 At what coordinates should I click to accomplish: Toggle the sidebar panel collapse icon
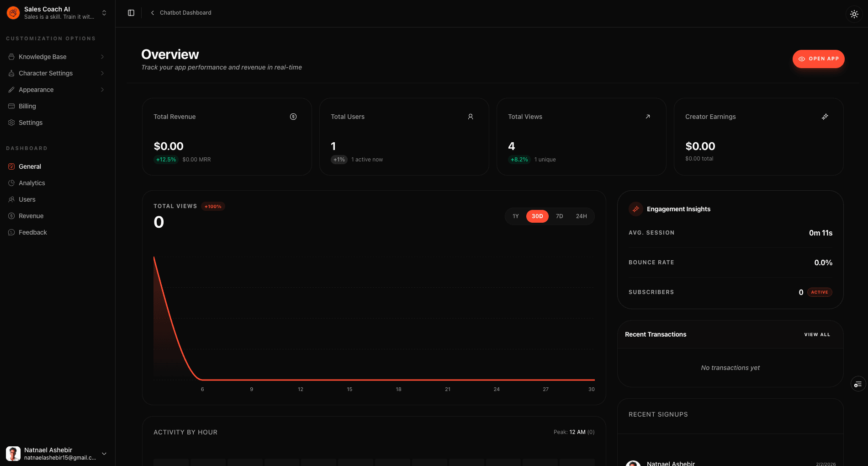(x=131, y=12)
